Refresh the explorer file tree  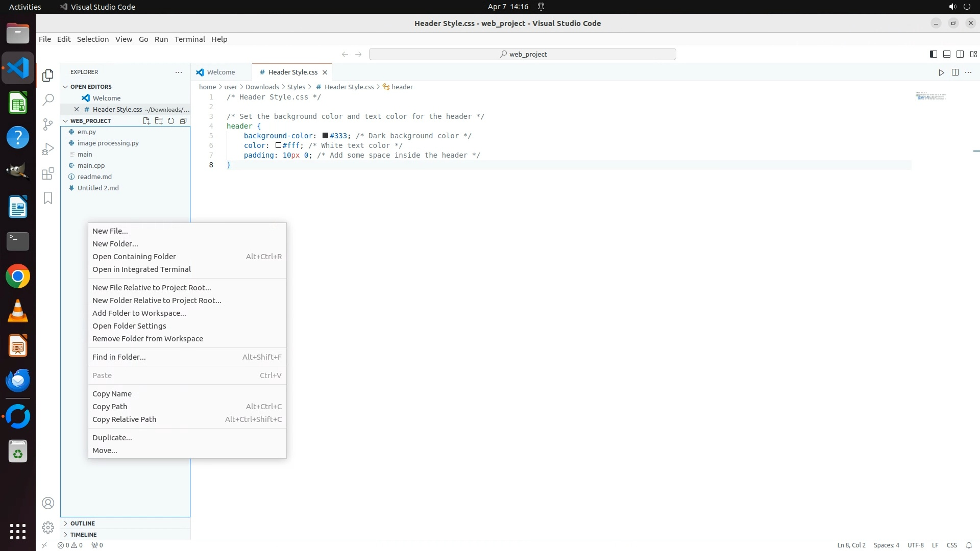pyautogui.click(x=171, y=121)
